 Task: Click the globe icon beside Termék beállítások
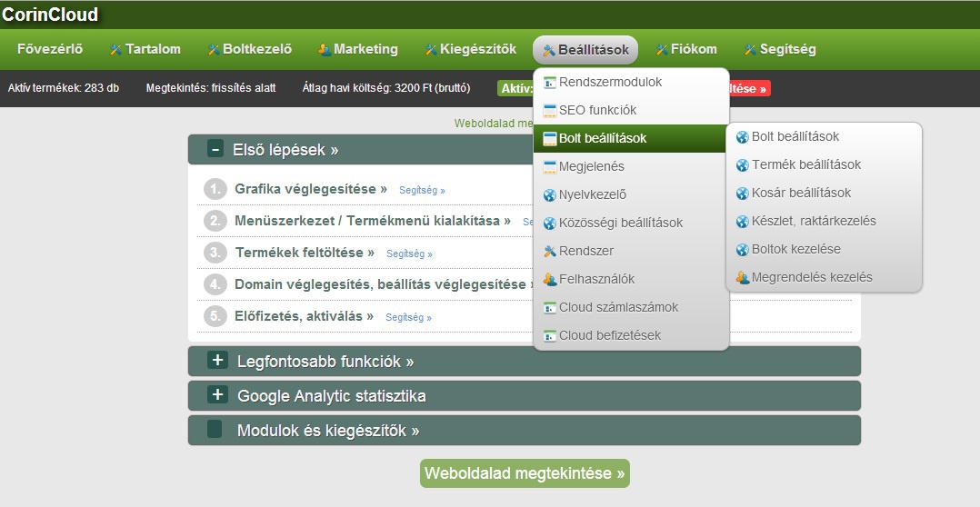tap(743, 165)
